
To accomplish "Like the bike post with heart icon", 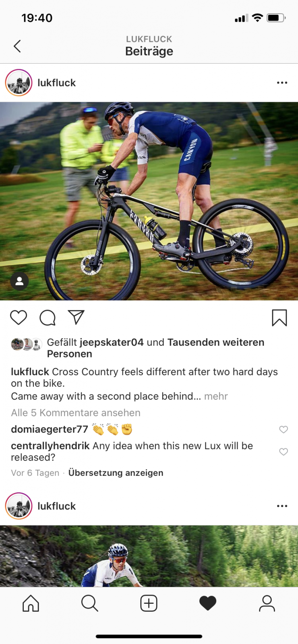I will pyautogui.click(x=19, y=318).
